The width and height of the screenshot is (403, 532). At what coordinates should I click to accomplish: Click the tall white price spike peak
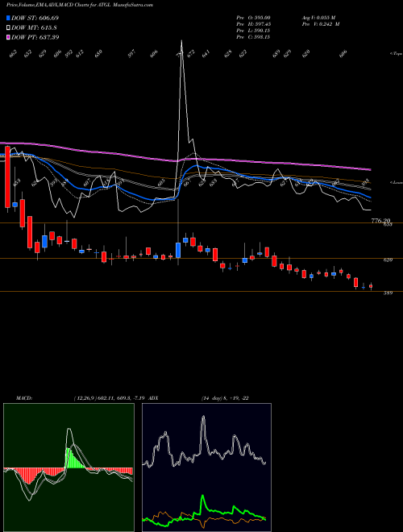coord(181,43)
